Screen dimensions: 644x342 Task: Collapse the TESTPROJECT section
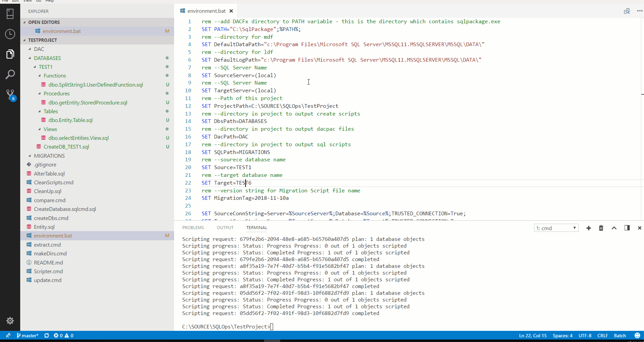pyautogui.click(x=97, y=40)
